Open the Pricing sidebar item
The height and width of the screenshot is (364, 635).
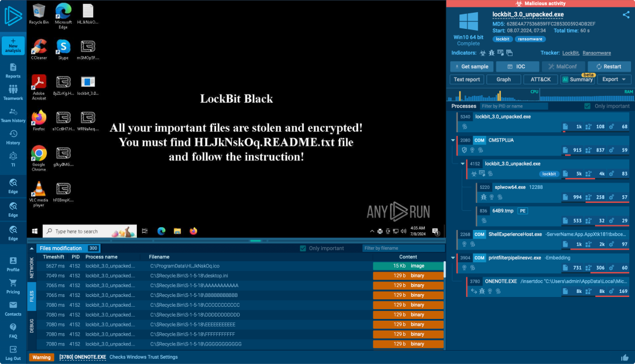click(x=13, y=286)
